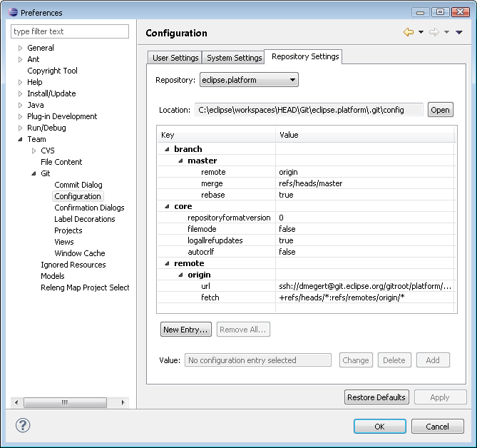Image resolution: width=477 pixels, height=448 pixels.
Task: Select the autocrlf key row
Action: 306,252
